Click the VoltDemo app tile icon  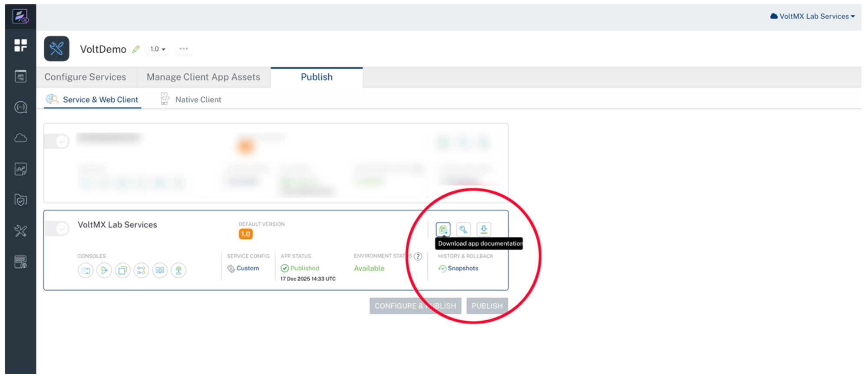(x=56, y=49)
